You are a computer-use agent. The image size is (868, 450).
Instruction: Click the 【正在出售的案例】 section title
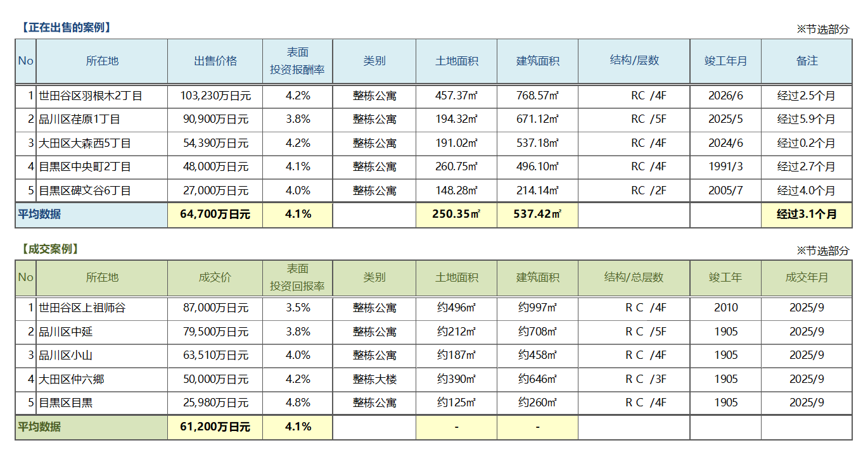(x=65, y=27)
